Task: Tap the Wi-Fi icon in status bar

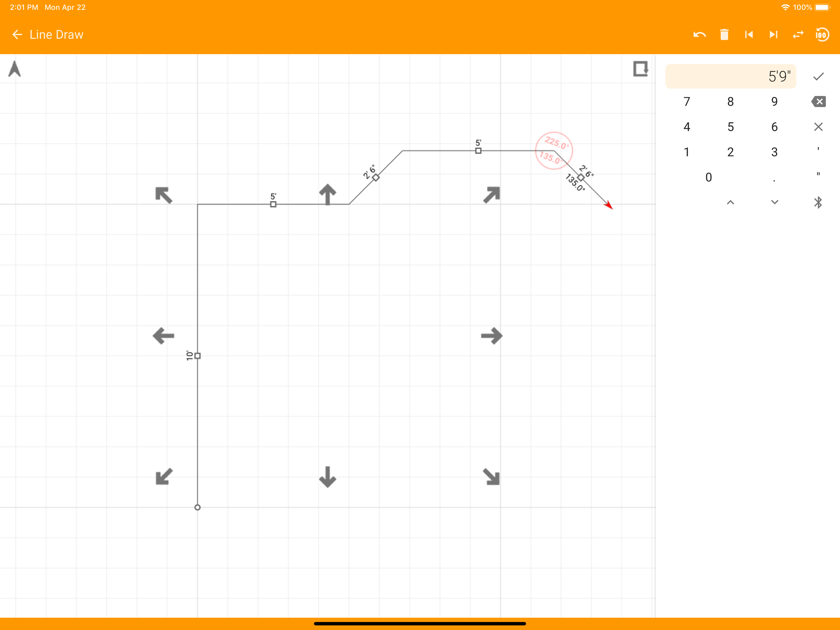Action: click(785, 7)
